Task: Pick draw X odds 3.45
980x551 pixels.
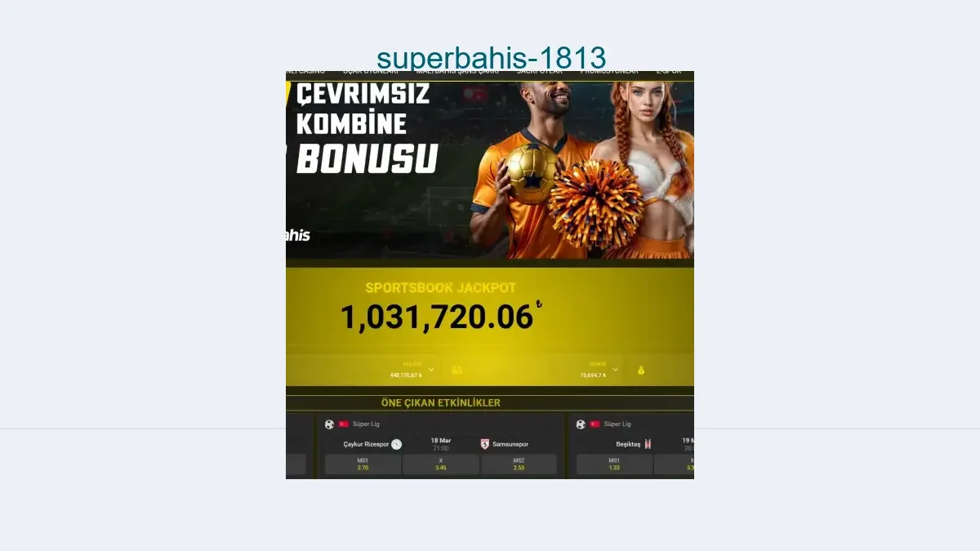Action: point(441,464)
